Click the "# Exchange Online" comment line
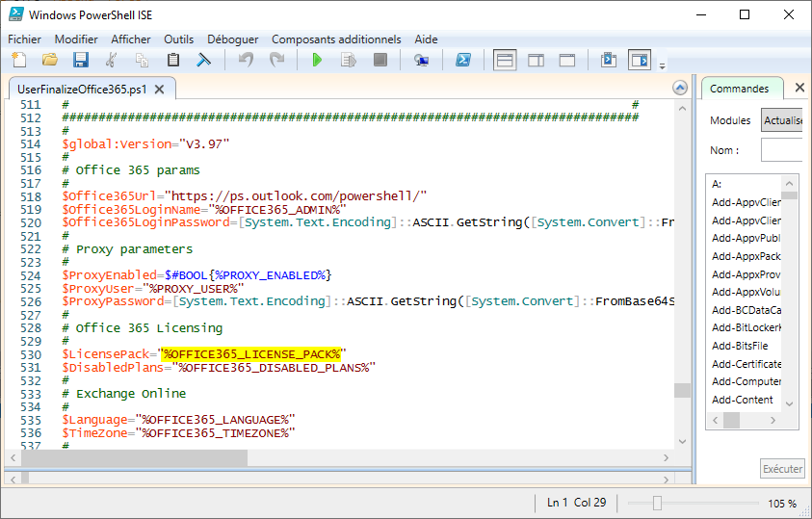The image size is (812, 519). [x=123, y=393]
